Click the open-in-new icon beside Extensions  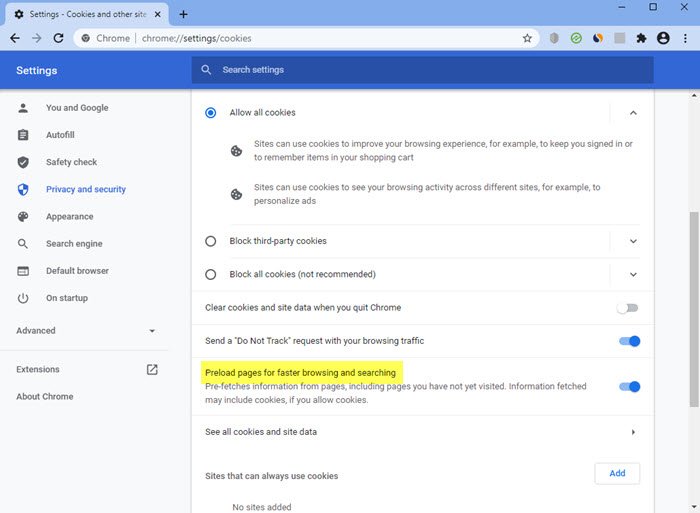tap(152, 370)
